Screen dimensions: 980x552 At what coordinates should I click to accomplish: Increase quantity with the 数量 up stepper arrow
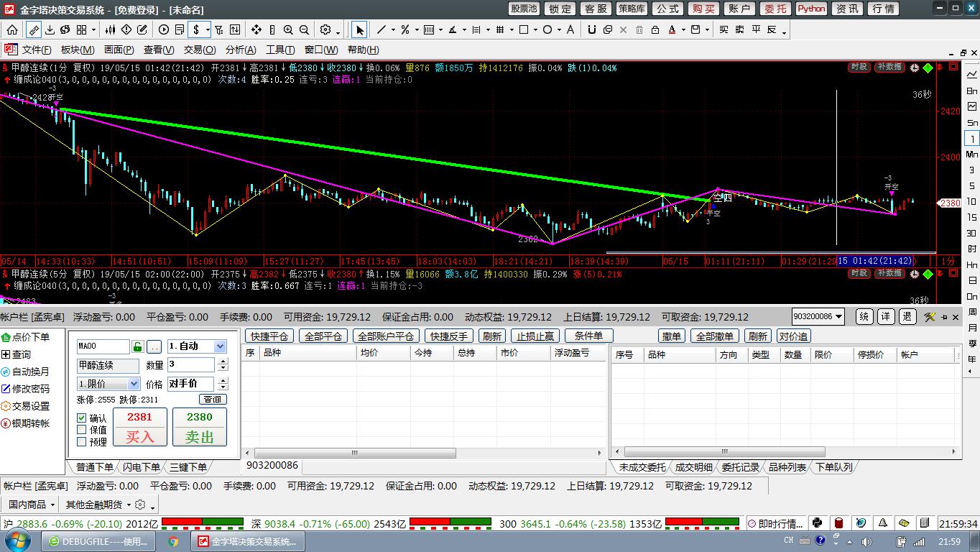point(221,362)
